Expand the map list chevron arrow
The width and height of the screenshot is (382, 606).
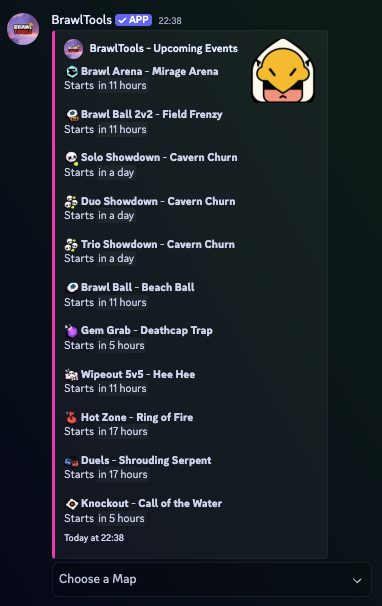pos(358,580)
